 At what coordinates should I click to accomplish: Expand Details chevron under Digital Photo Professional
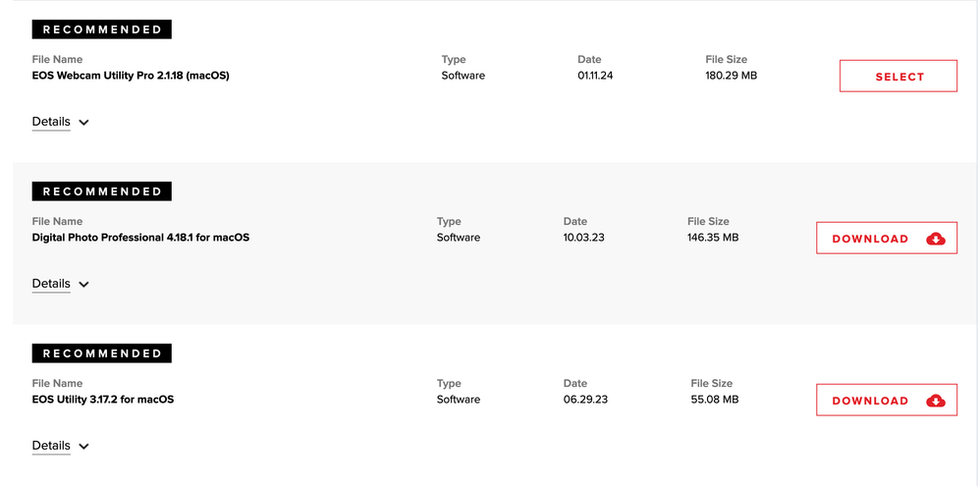pos(83,285)
